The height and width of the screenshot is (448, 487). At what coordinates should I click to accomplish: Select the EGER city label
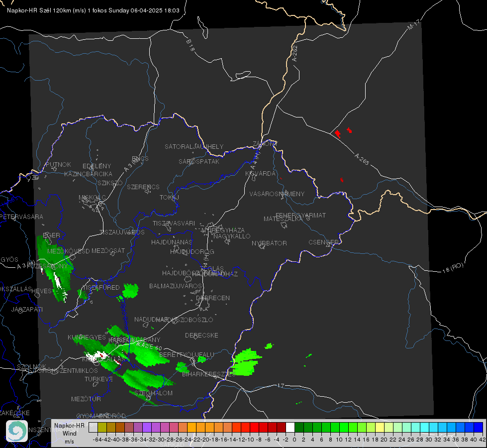[52, 235]
